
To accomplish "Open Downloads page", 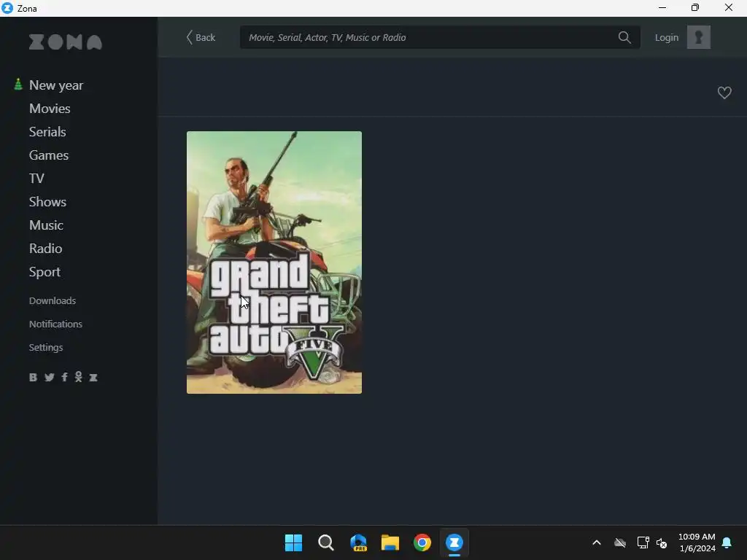I will pos(53,301).
